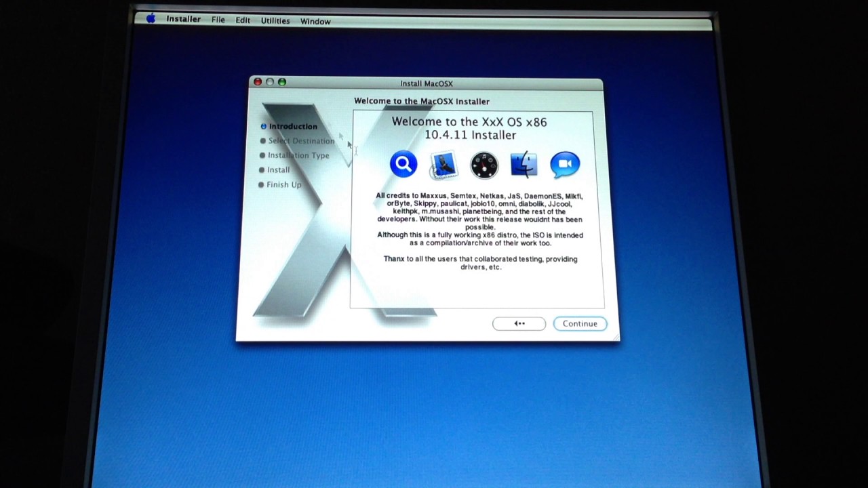
Task: Click the Mail stamp icon
Action: 443,165
